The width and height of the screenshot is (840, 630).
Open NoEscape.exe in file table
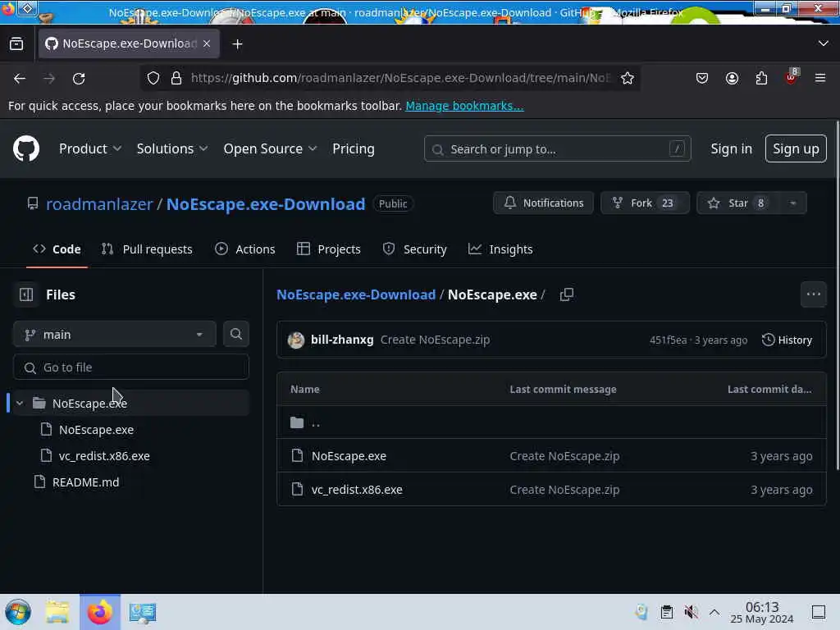[x=349, y=456]
